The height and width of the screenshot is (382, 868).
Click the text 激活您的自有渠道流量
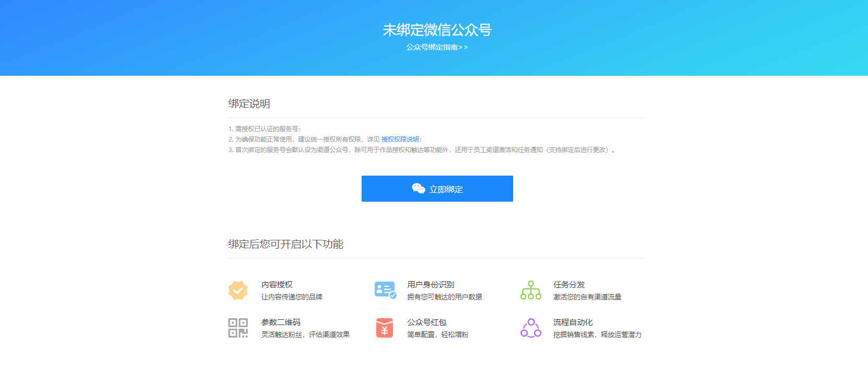pyautogui.click(x=587, y=297)
